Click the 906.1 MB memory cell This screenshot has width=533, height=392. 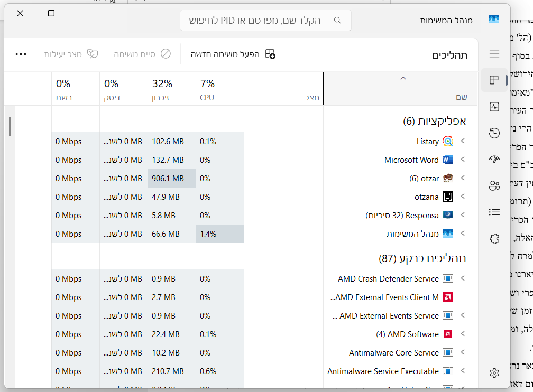tap(172, 179)
